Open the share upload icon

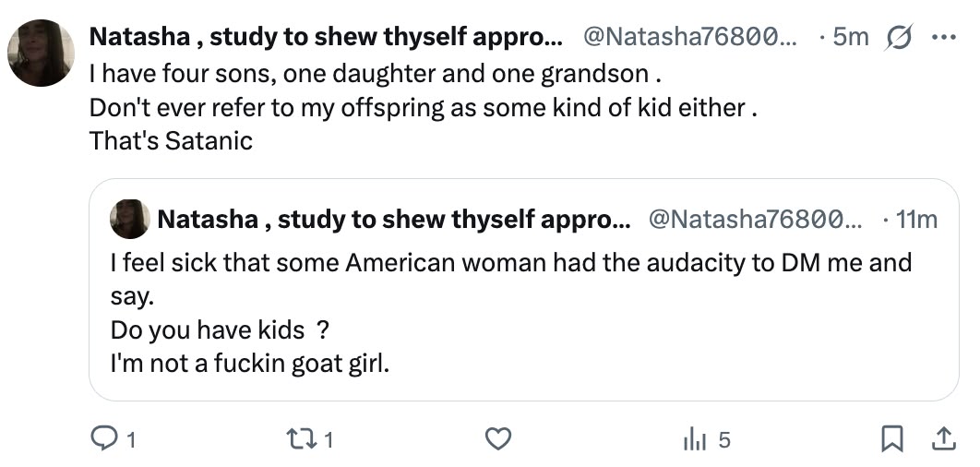coord(943,439)
